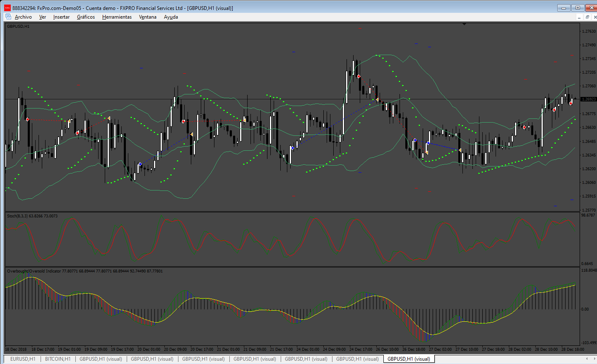Viewport: 597px width, 364px height.
Task: Click price level 1.27630 on the scale
Action: (x=589, y=31)
